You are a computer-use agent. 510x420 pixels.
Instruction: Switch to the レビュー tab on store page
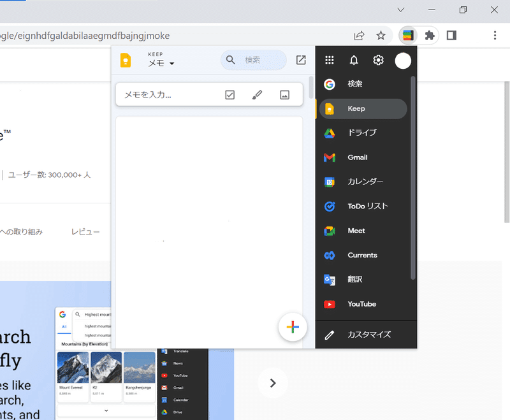85,232
